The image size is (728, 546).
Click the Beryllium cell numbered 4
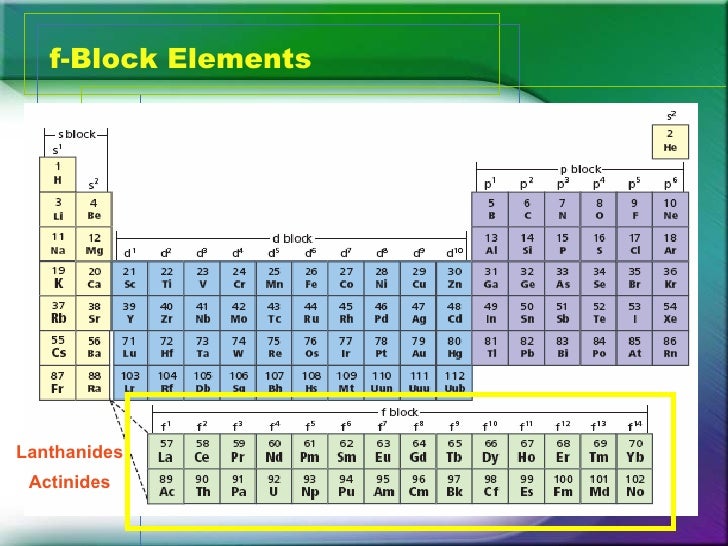tap(94, 209)
